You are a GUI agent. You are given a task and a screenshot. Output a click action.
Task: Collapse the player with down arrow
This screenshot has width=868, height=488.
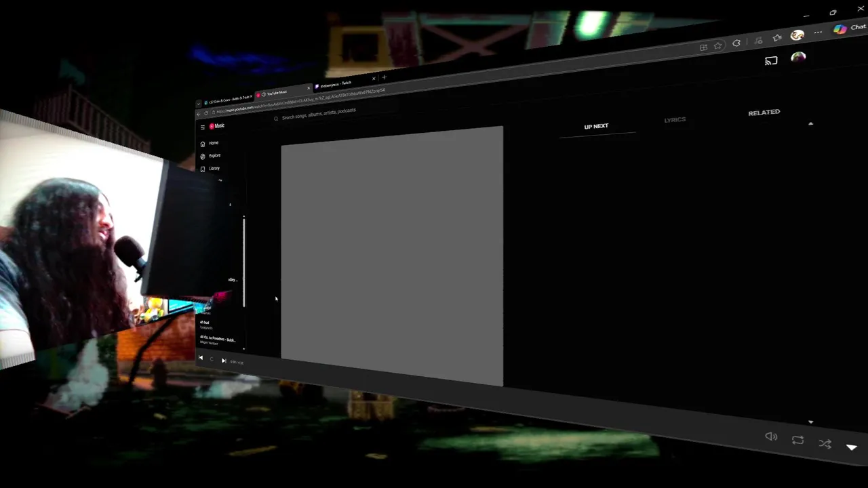[x=852, y=447]
